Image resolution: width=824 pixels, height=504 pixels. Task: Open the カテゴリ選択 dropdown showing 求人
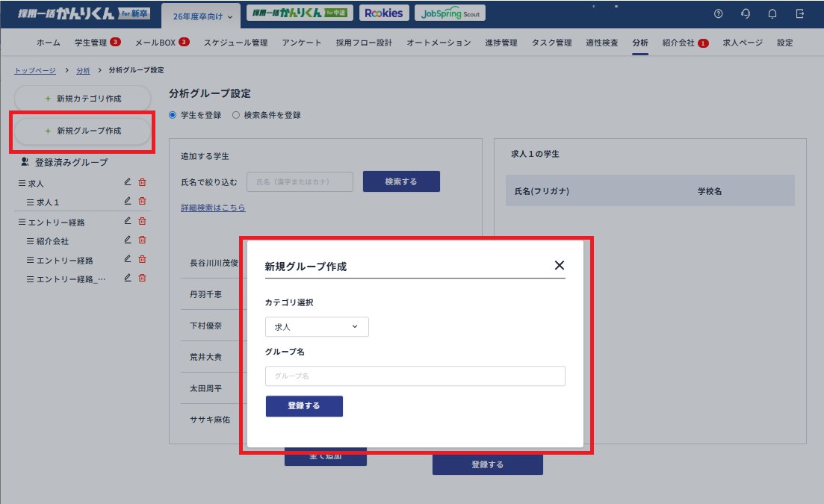pyautogui.click(x=316, y=326)
